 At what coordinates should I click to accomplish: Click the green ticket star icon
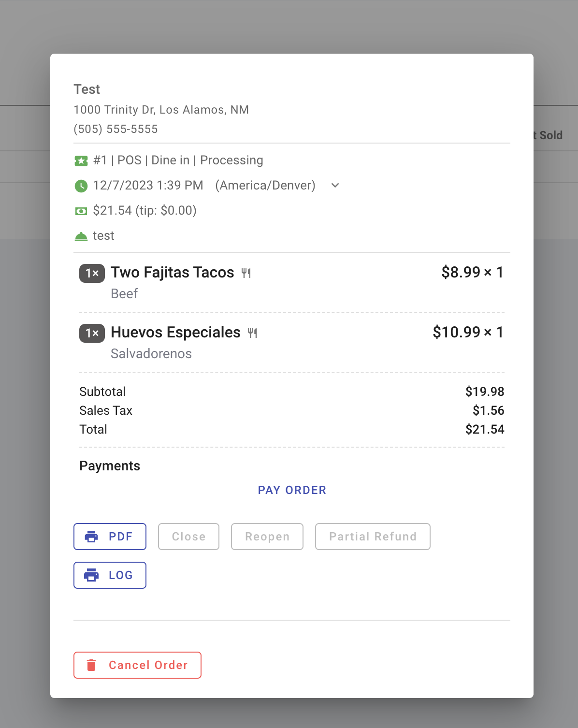pos(81,160)
